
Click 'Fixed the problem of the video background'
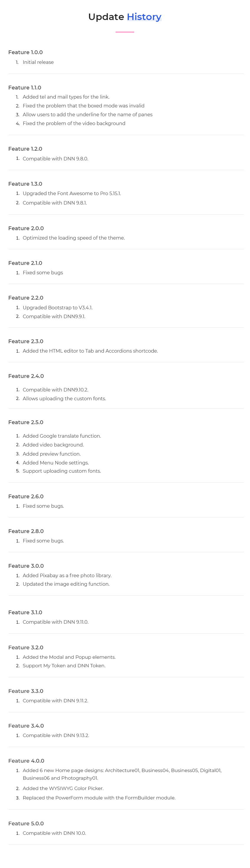74,123
